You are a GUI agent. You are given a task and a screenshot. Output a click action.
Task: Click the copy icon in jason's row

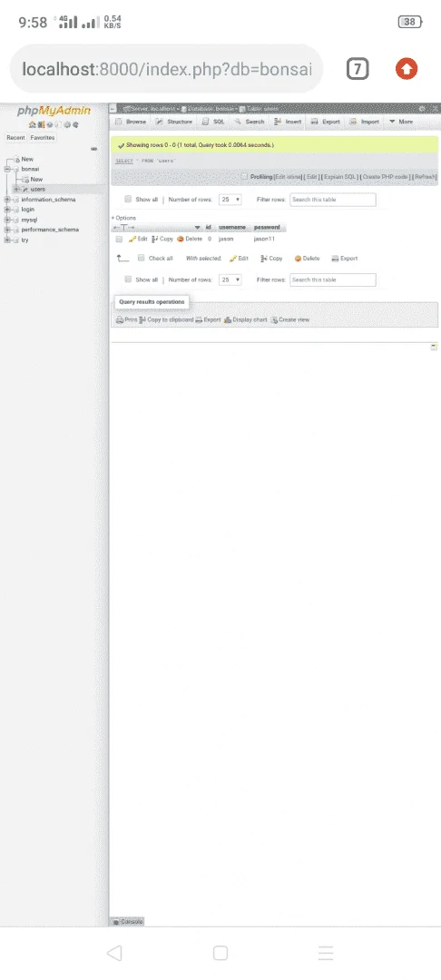point(155,239)
